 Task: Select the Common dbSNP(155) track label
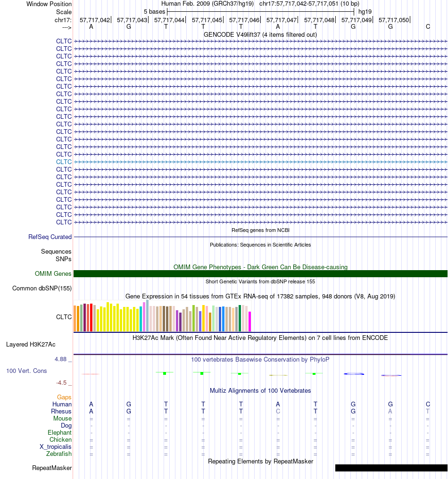(42, 289)
